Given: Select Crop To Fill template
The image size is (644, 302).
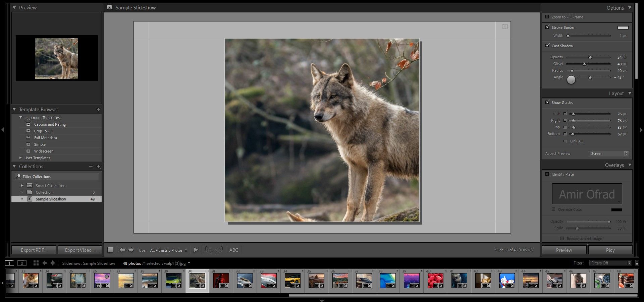Looking at the screenshot, I should [x=43, y=131].
